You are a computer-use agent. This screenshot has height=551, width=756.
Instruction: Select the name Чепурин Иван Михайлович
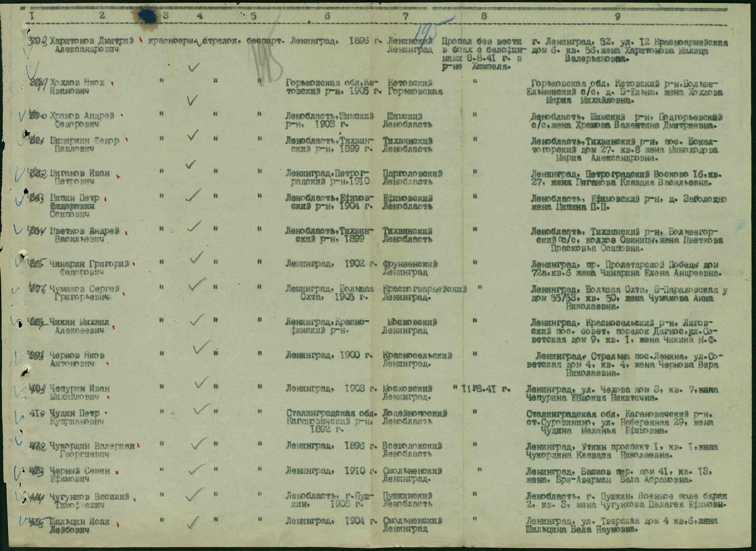point(80,393)
